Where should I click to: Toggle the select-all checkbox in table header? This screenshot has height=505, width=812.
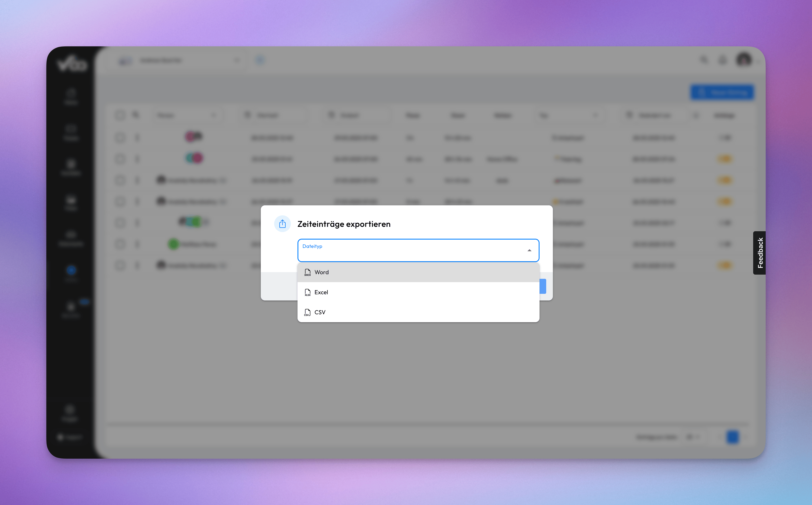[x=120, y=115]
